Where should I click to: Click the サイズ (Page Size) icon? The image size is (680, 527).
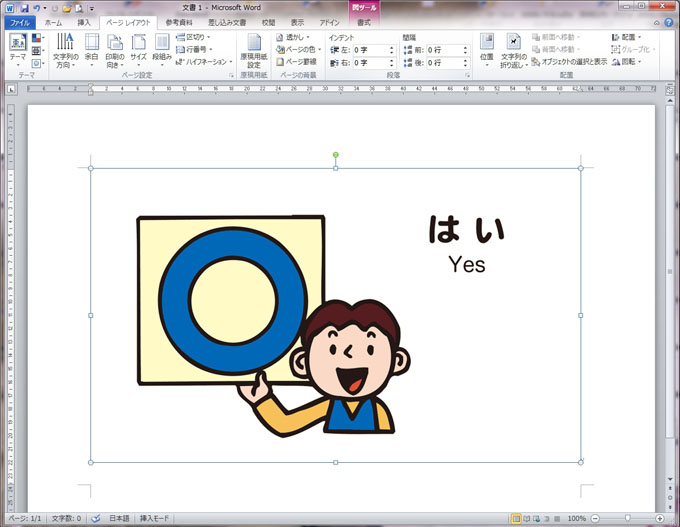pos(138,48)
